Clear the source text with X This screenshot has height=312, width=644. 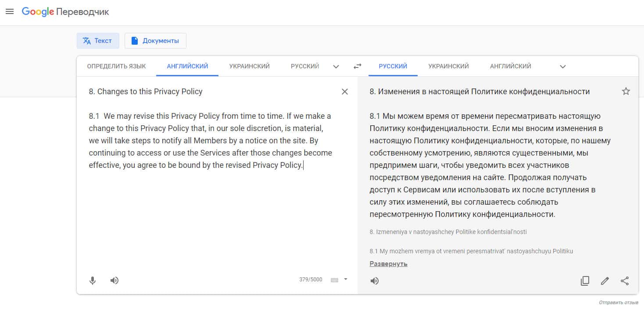pyautogui.click(x=345, y=92)
